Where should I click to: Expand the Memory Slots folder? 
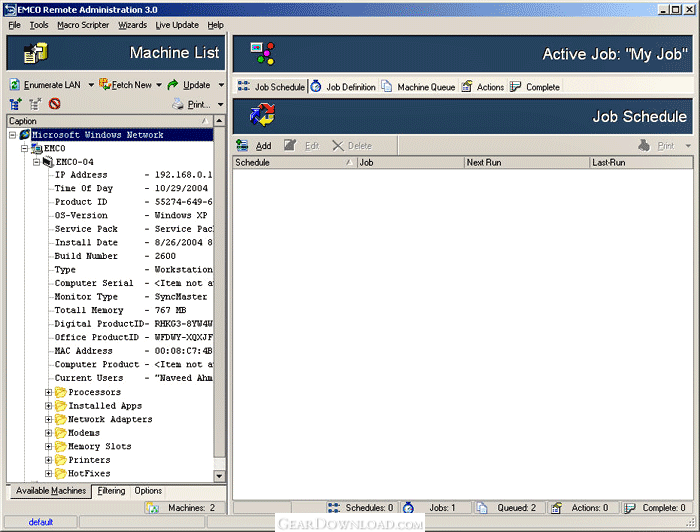coord(49,446)
